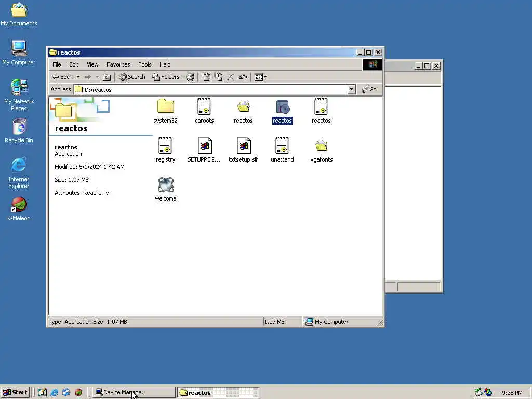Select the K-Meleon desktop shortcut
This screenshot has width=532, height=399.
19,209
